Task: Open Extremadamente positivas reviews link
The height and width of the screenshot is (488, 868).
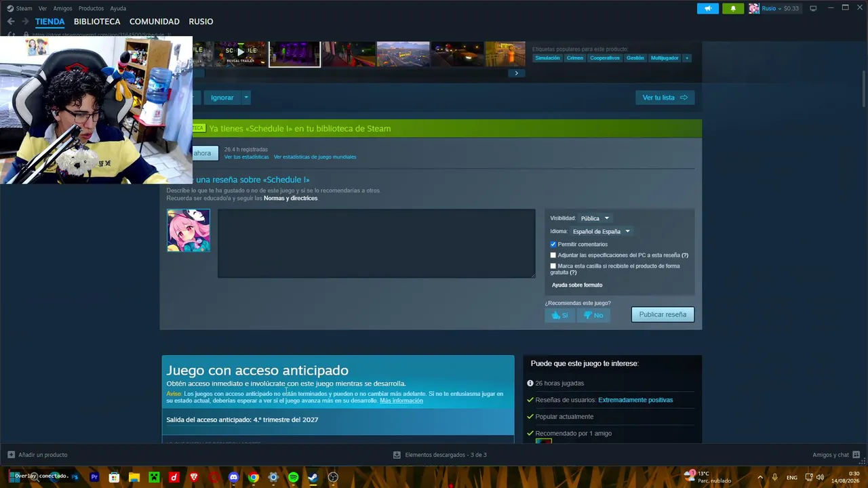Action: click(x=635, y=400)
